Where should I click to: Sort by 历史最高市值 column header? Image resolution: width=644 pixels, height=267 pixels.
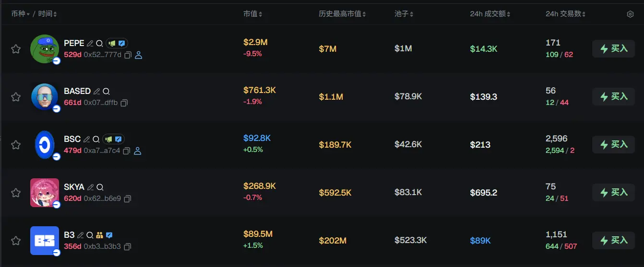pos(342,14)
